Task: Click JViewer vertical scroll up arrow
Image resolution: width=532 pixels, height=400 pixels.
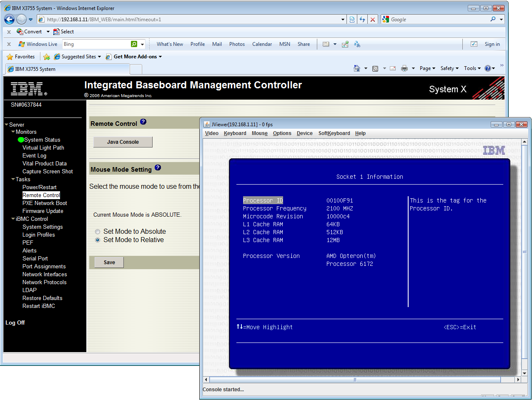Action: [524, 142]
